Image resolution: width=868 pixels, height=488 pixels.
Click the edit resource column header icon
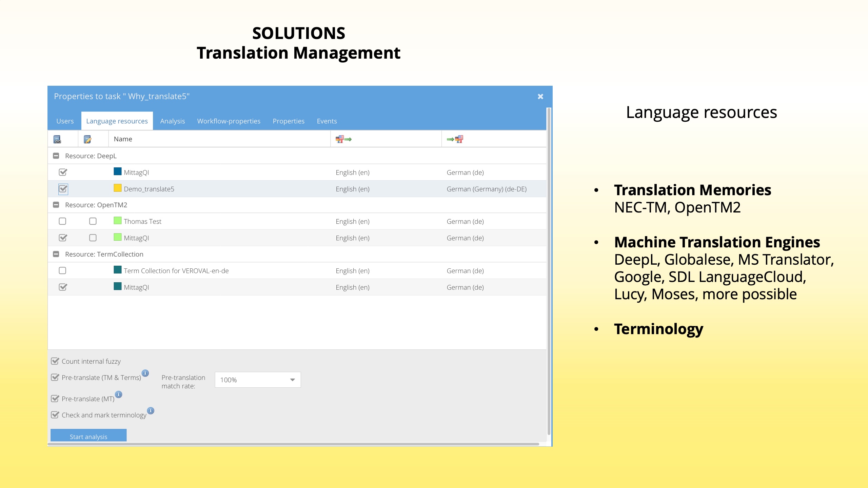click(88, 139)
